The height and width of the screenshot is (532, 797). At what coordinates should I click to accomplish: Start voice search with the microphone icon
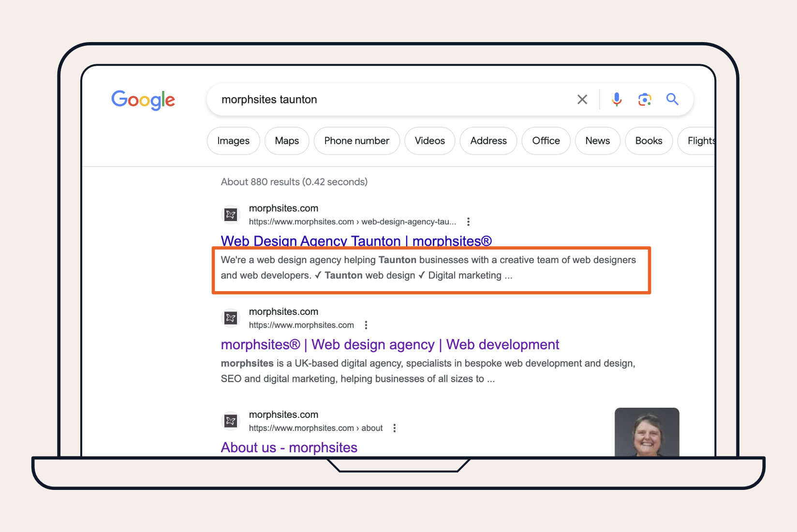coord(617,99)
